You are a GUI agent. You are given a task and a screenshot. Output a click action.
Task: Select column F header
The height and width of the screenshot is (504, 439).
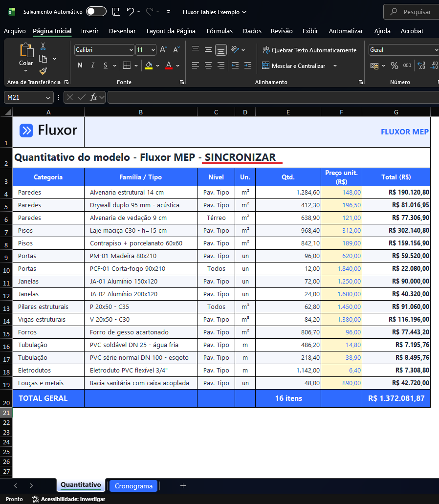pos(341,112)
